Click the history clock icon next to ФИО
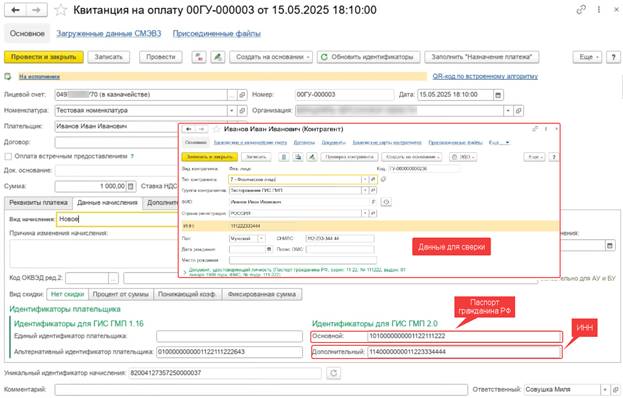Image resolution: width=623 pixels, height=398 pixels. point(386,203)
